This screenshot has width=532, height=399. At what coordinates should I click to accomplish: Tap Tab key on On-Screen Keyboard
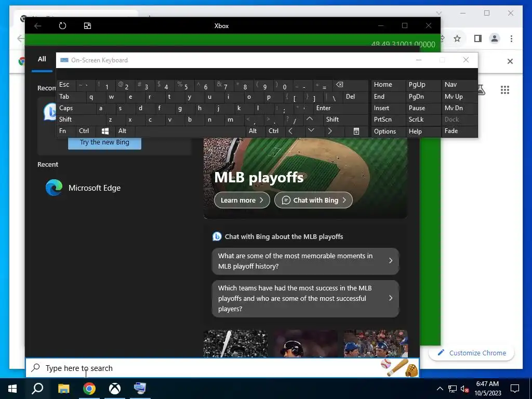tap(71, 97)
